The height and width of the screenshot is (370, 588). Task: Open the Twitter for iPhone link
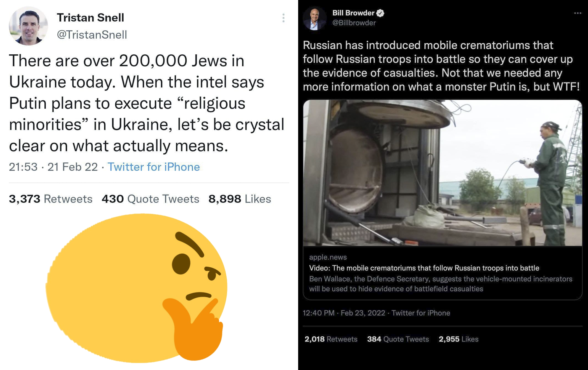pyautogui.click(x=153, y=167)
